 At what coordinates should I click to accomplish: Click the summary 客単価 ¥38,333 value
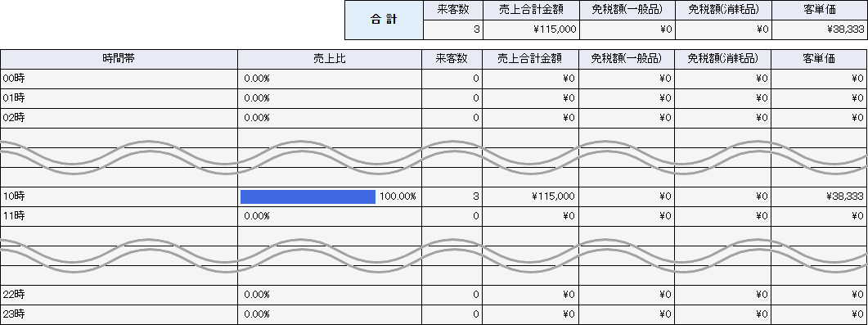coord(845,30)
